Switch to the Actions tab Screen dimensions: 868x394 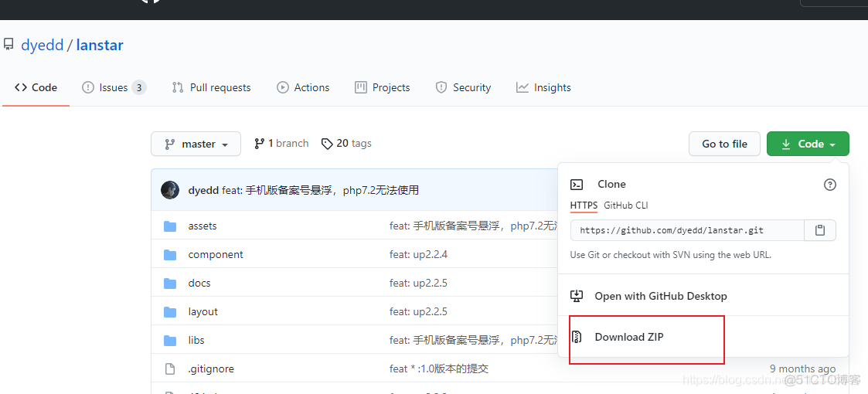303,87
